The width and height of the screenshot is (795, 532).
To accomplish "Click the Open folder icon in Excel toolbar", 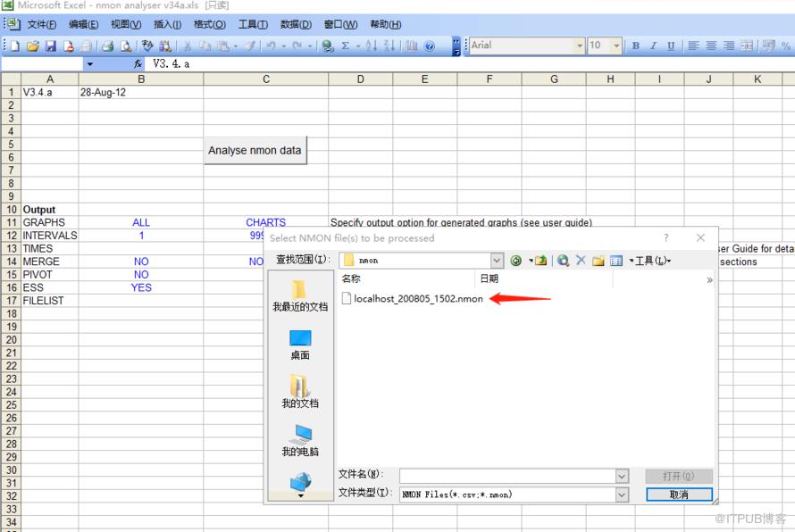I will [33, 46].
